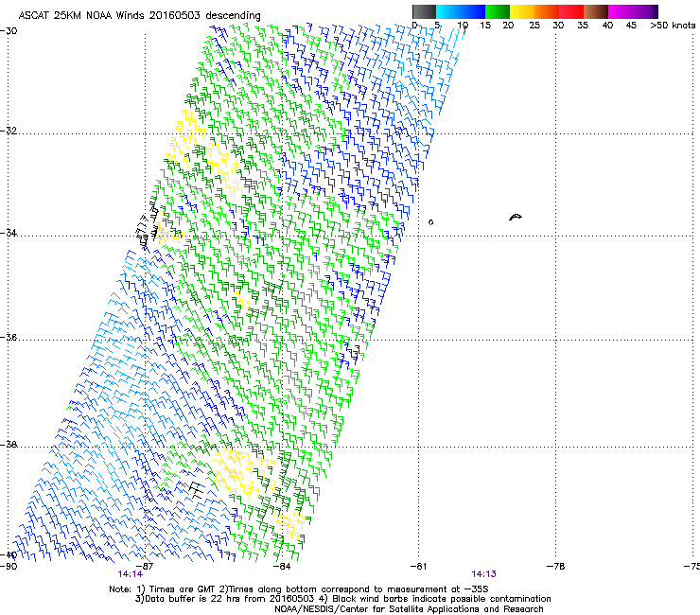Click the '-78' longitude axis label
This screenshot has height=615, width=700.
point(555,567)
